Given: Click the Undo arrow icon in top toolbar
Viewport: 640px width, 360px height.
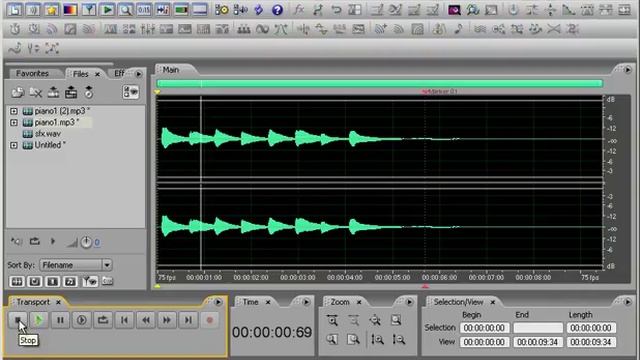Looking at the screenshot, I should 336,10.
